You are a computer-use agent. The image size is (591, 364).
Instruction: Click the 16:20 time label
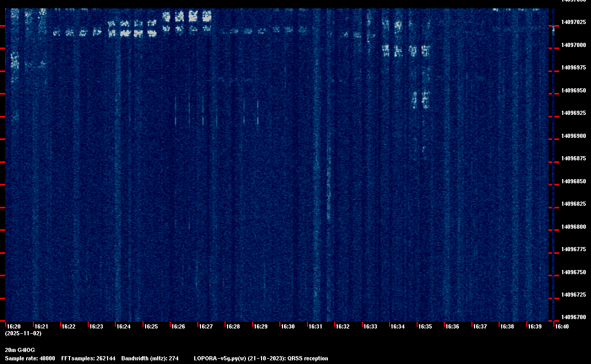click(x=14, y=326)
